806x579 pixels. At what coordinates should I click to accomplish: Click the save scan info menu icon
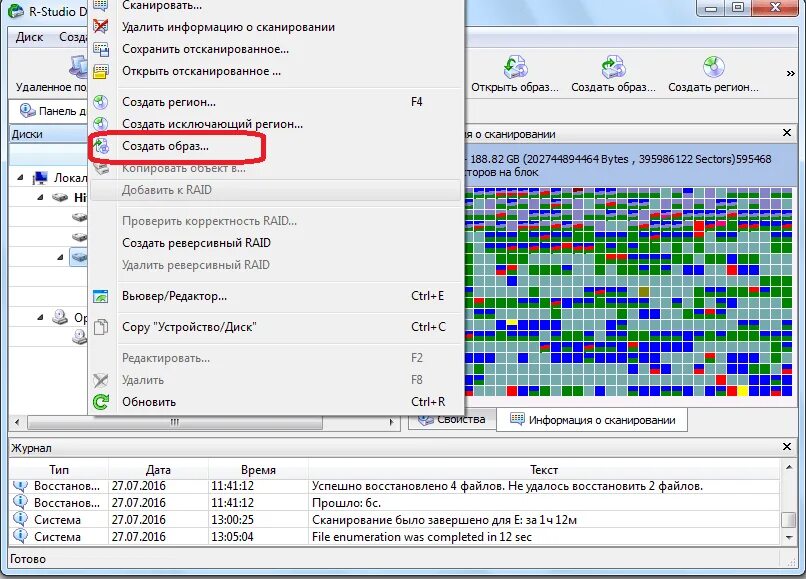101,49
